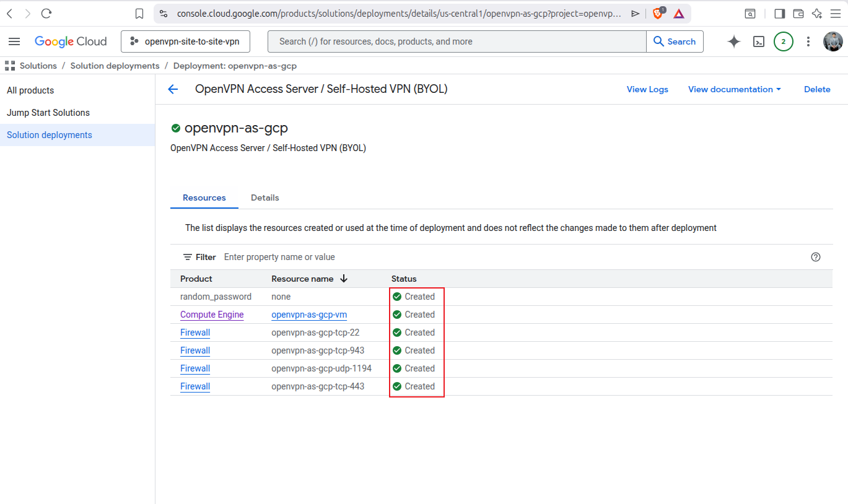Select the openvpn-as-gcp-tcp-943 resource name

pos(318,350)
